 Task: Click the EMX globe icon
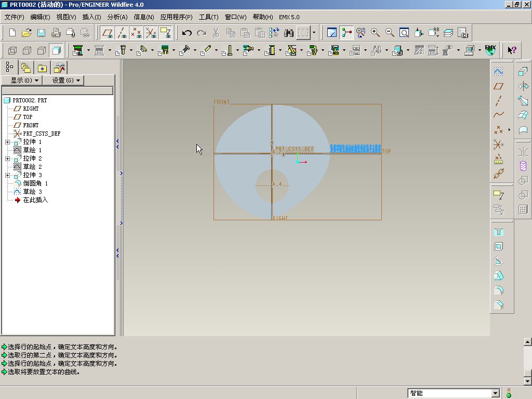(490, 50)
